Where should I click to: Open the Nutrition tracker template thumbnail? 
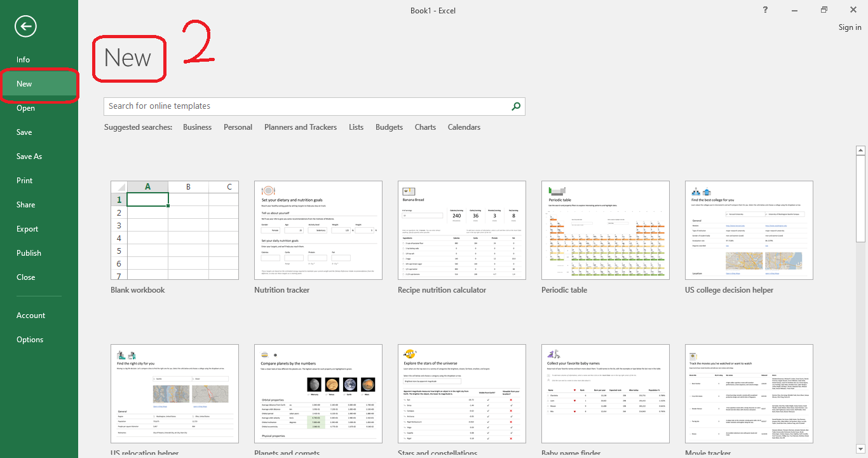point(318,230)
